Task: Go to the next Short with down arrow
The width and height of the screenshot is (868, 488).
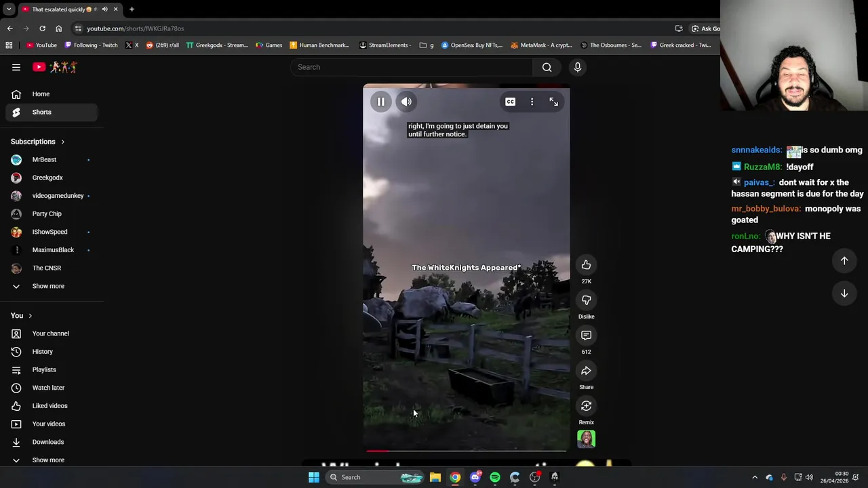Action: click(844, 293)
